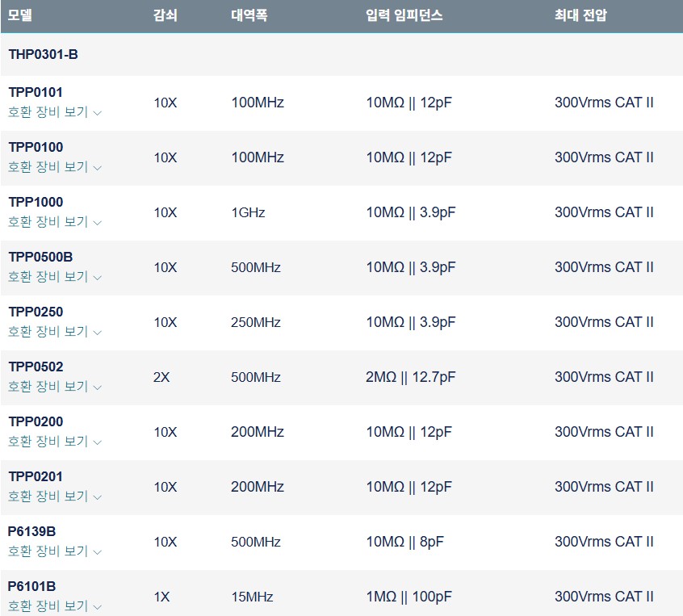Viewport: 683px width, 616px height.
Task: Open the TPP0502 model page
Action: (36, 367)
